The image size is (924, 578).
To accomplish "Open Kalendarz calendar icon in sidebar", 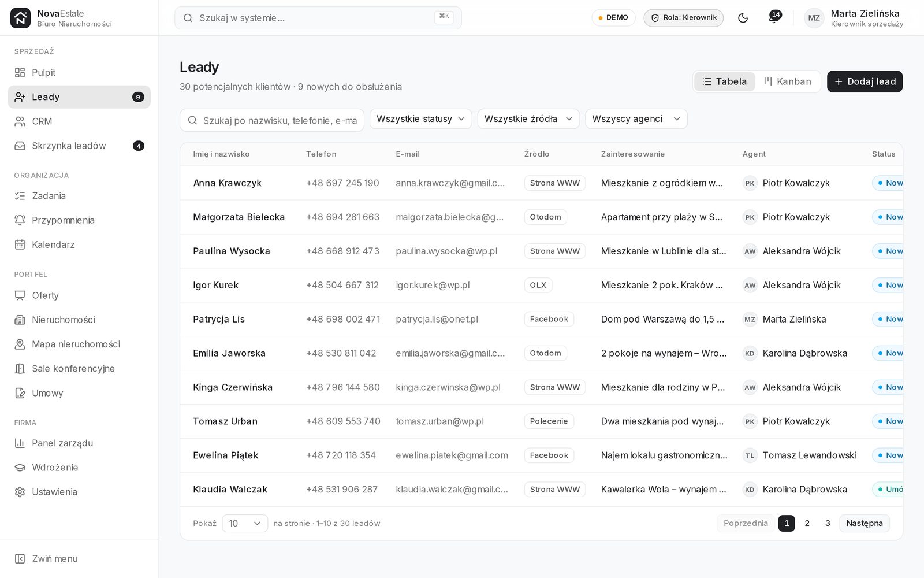I will (x=20, y=245).
